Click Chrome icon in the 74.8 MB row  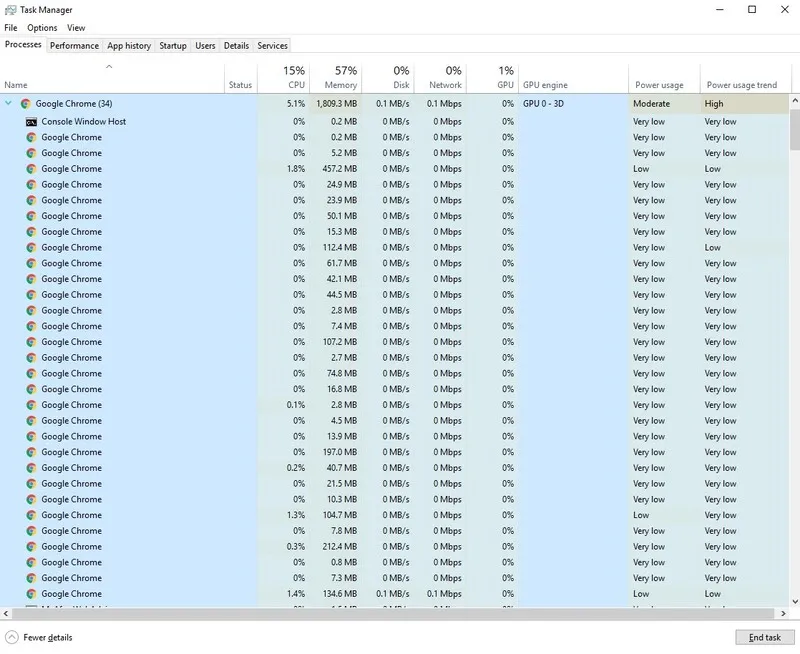click(x=31, y=373)
